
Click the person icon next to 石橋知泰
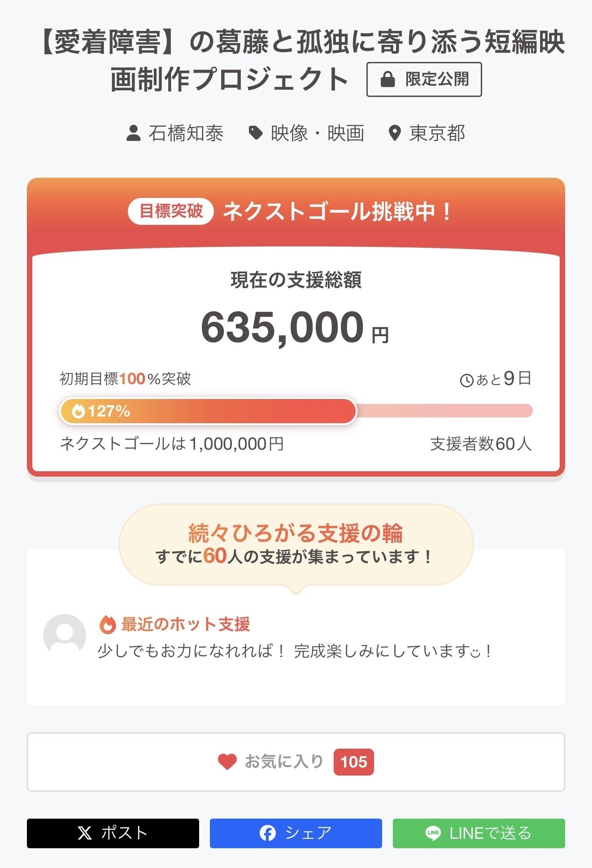pyautogui.click(x=133, y=133)
